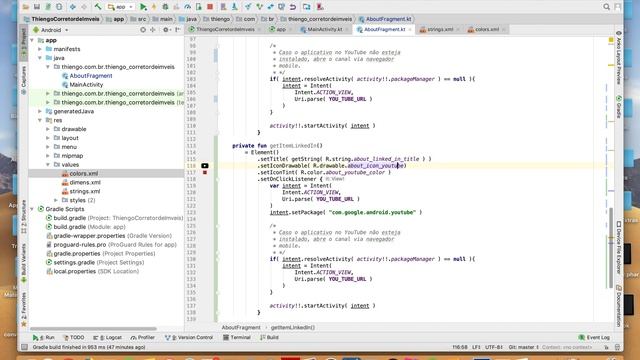Click the YouTube gutter icon on line 116
The height and width of the screenshot is (360, 640).
(x=205, y=166)
